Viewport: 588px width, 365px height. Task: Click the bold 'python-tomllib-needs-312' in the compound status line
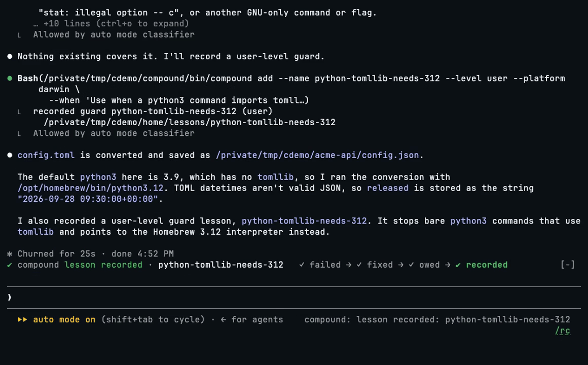click(220, 265)
